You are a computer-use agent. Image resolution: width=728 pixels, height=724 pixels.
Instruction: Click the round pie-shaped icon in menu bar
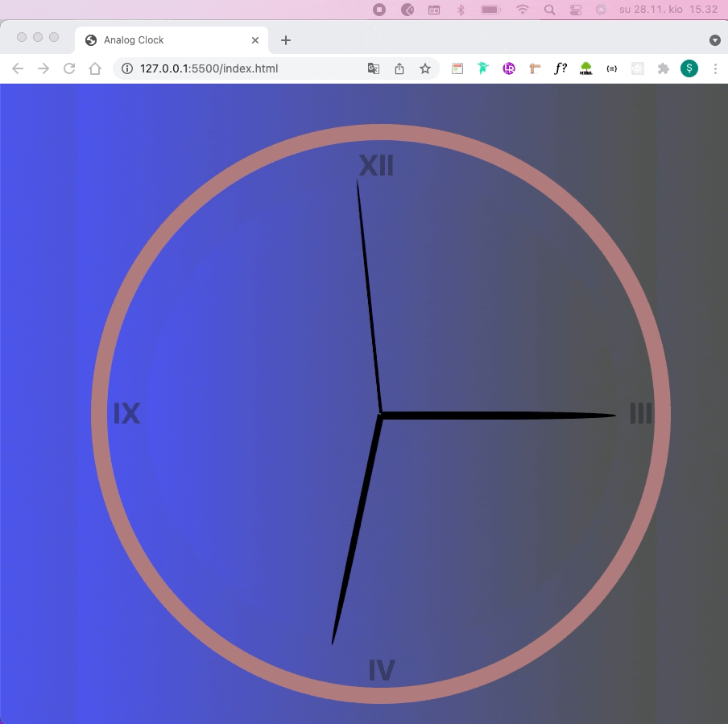[x=407, y=10]
